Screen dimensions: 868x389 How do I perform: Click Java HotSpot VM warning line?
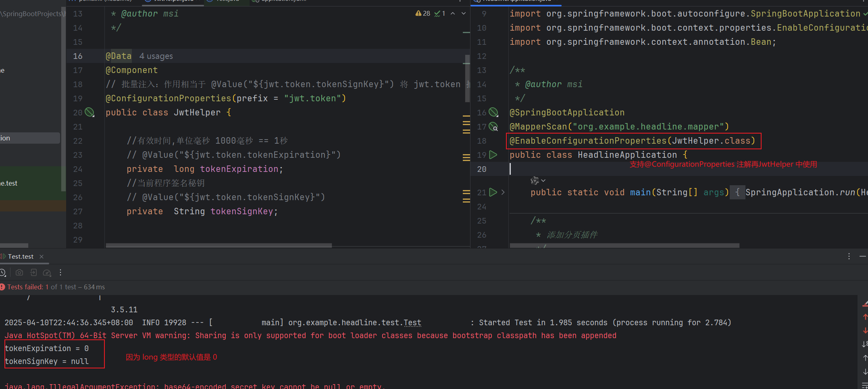pyautogui.click(x=310, y=335)
